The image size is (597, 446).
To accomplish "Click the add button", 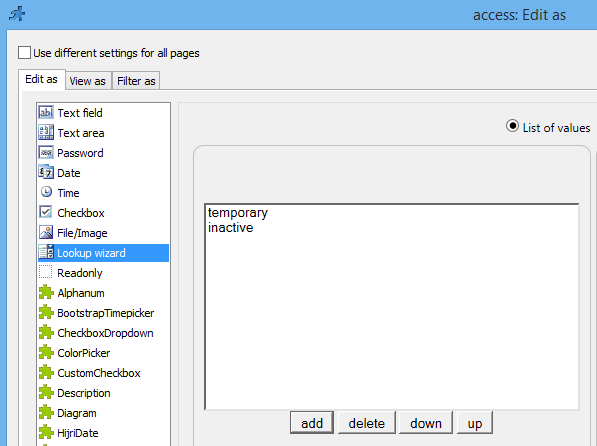I will [312, 423].
